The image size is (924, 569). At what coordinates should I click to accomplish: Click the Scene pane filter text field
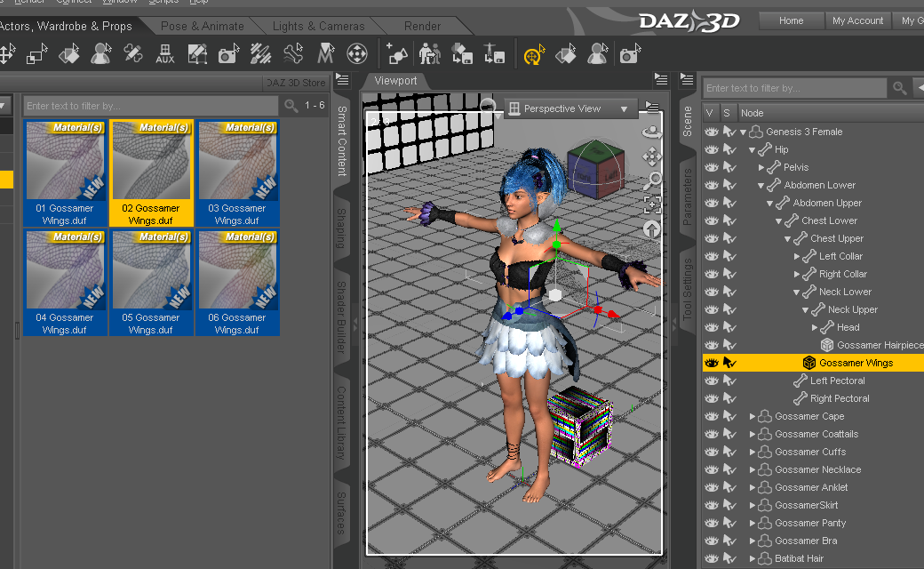coord(795,88)
